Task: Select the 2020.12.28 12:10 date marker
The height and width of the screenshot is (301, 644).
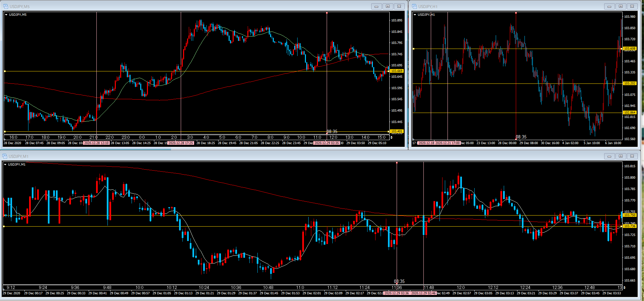Action: click(96, 143)
